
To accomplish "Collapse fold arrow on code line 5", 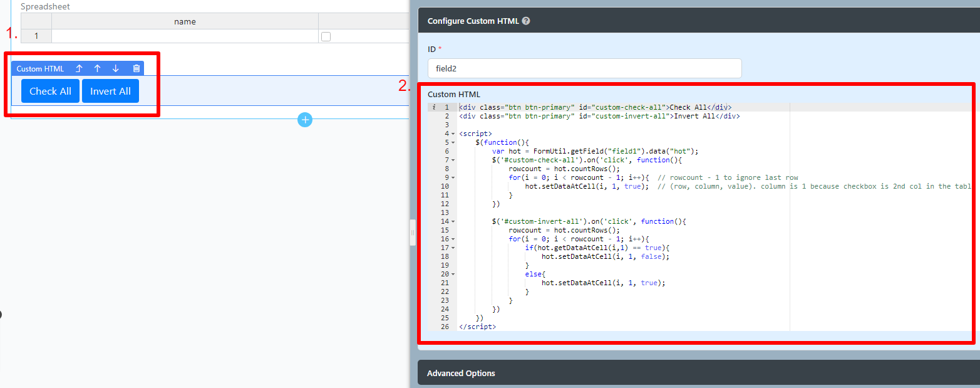I will [x=453, y=142].
